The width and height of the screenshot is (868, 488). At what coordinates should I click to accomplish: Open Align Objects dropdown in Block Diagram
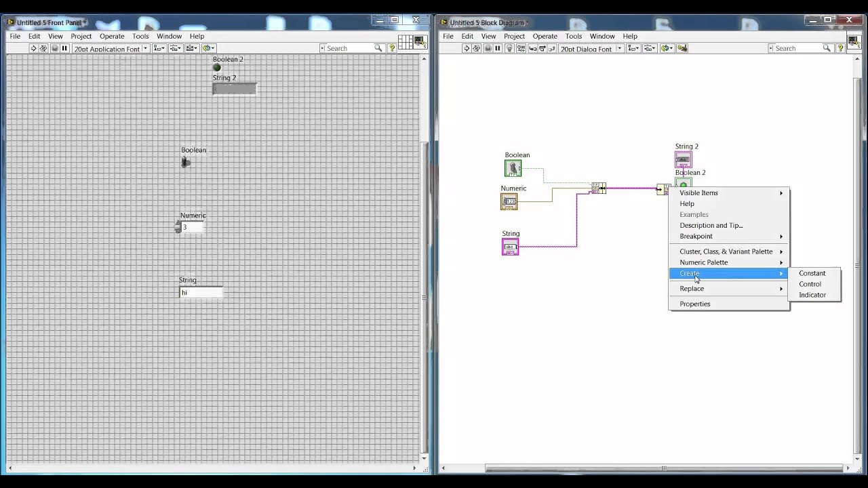coord(634,48)
